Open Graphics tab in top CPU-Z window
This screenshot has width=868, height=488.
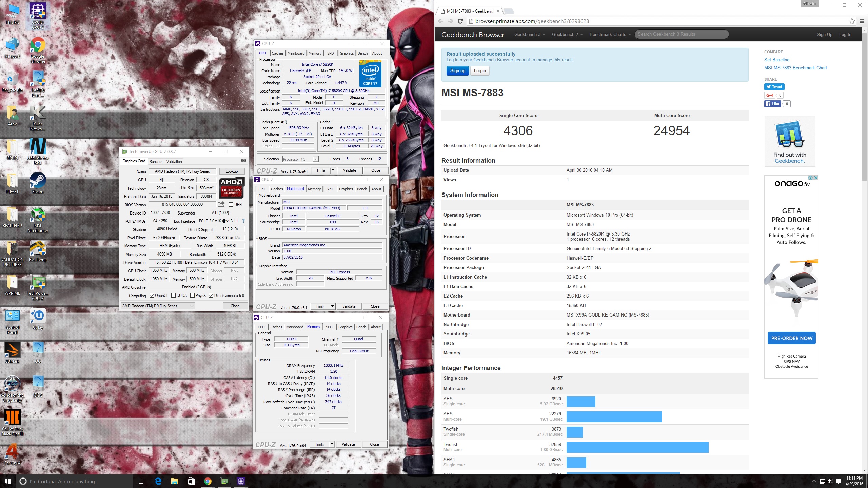click(x=347, y=53)
